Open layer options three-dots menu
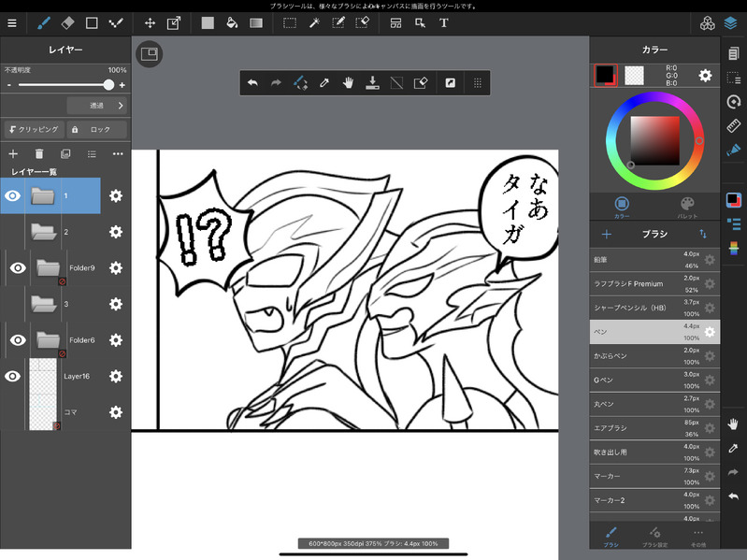Image resolution: width=747 pixels, height=560 pixels. click(118, 153)
